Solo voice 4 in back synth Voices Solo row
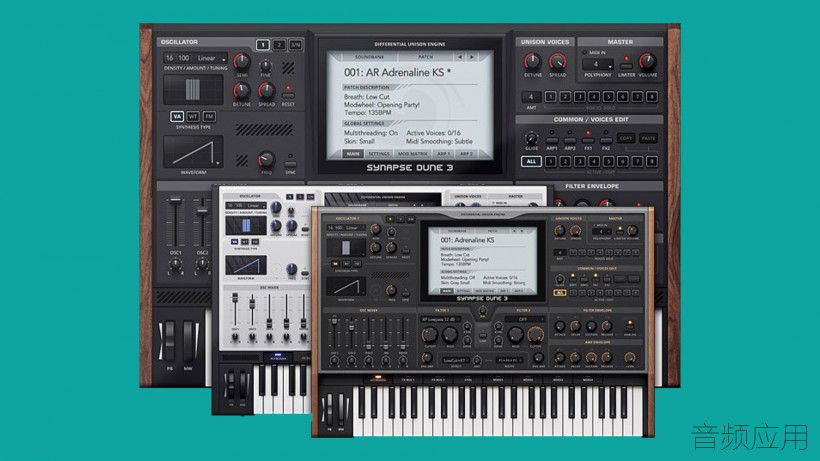This screenshot has height=461, width=820. (x=594, y=97)
